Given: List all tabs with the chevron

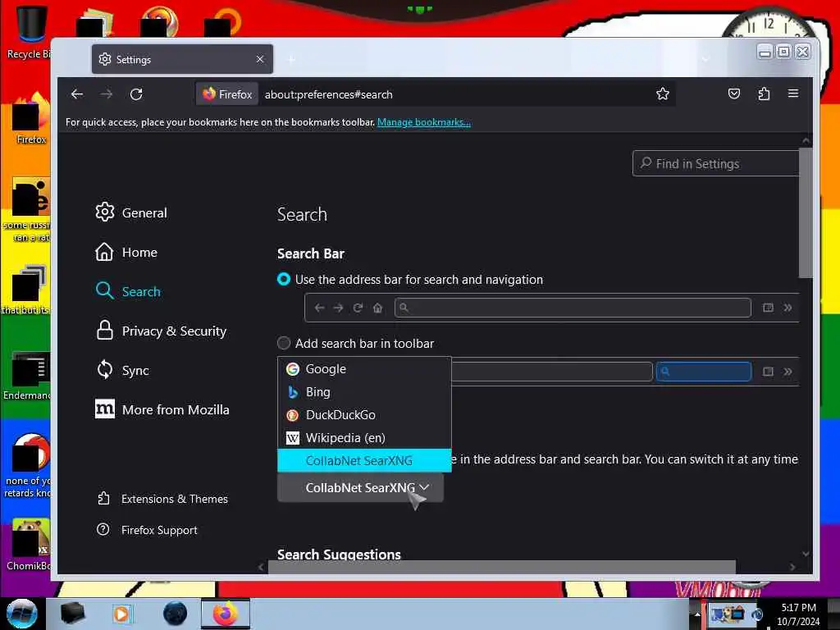Looking at the screenshot, I should point(705,59).
